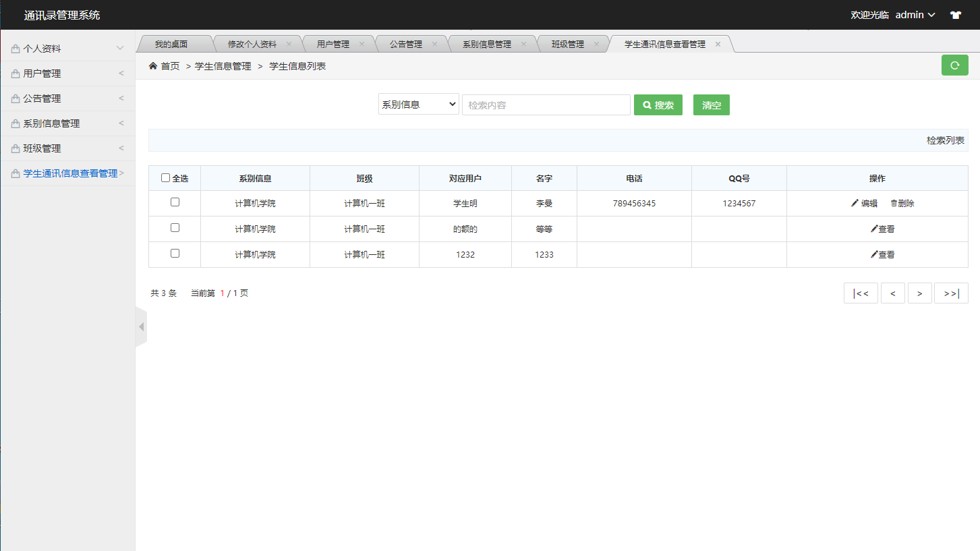Switch to the 公告管理 tab
This screenshot has width=980, height=551.
click(405, 42)
